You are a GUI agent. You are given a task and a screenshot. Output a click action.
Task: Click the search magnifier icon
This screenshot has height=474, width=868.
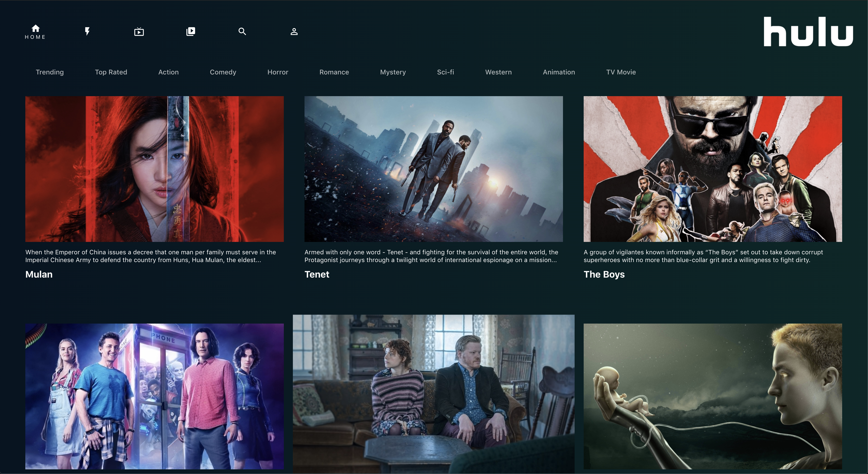(242, 31)
